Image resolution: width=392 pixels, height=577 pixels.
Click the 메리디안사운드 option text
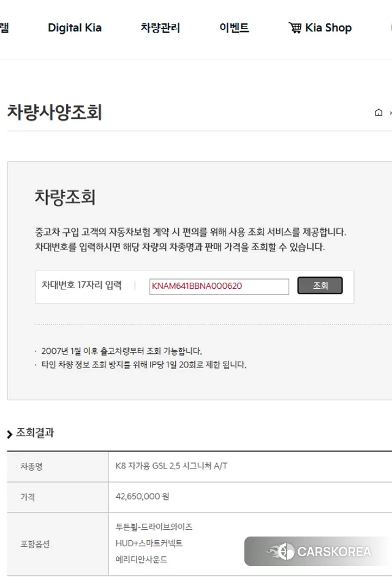pos(141,559)
